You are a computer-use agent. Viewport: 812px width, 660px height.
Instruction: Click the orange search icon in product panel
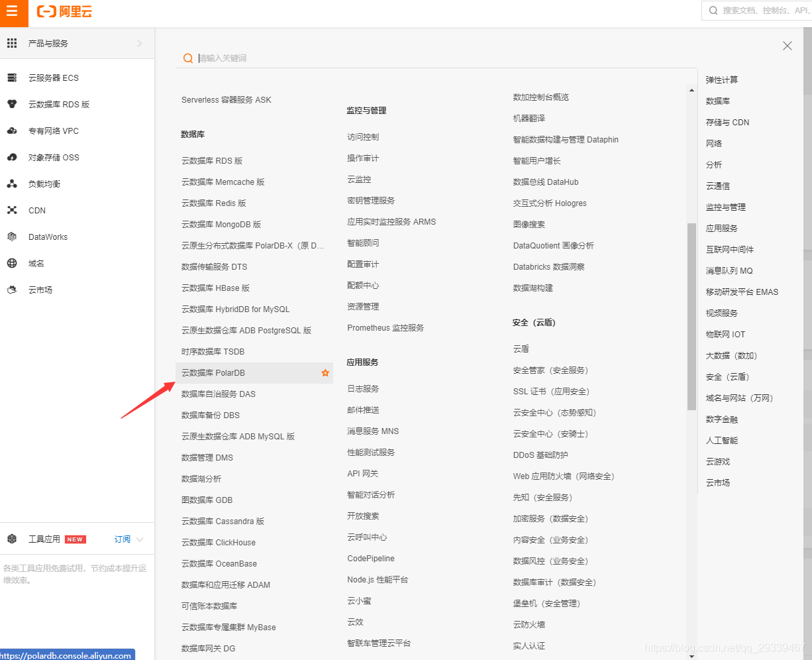[188, 58]
